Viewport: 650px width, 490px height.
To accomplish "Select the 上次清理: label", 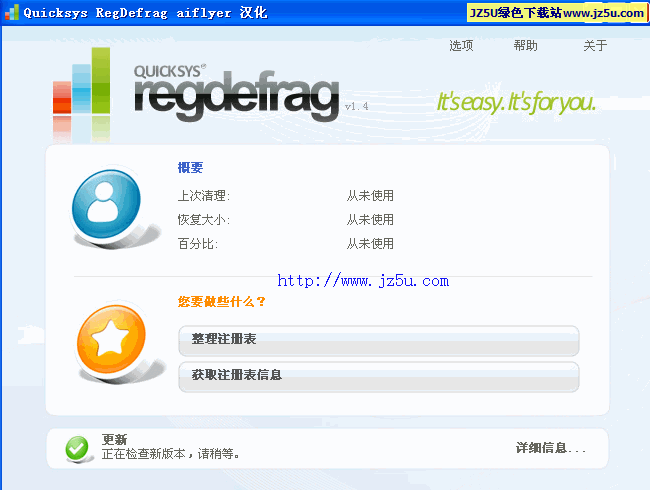I will (204, 195).
